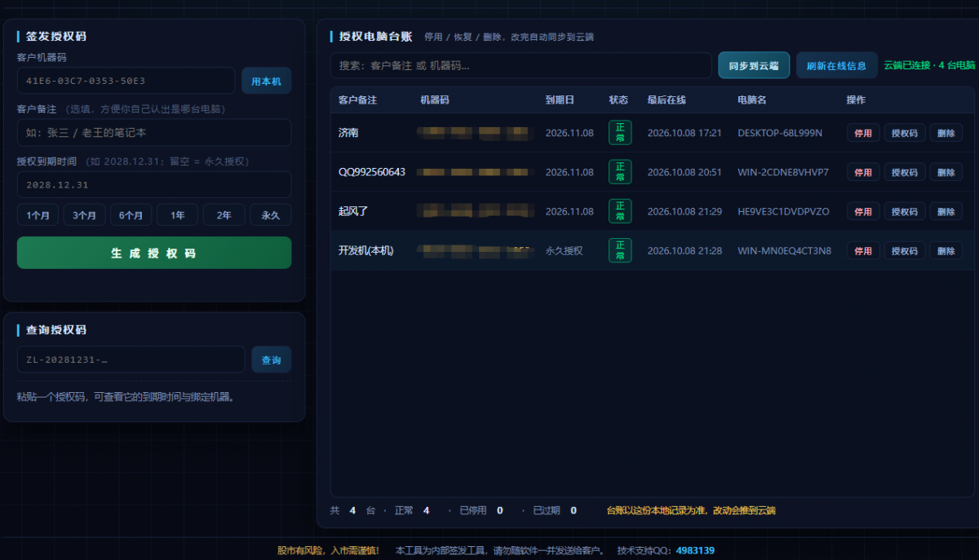The height and width of the screenshot is (560, 979).
Task: Click 停用 in the 起风了 row
Action: (863, 211)
